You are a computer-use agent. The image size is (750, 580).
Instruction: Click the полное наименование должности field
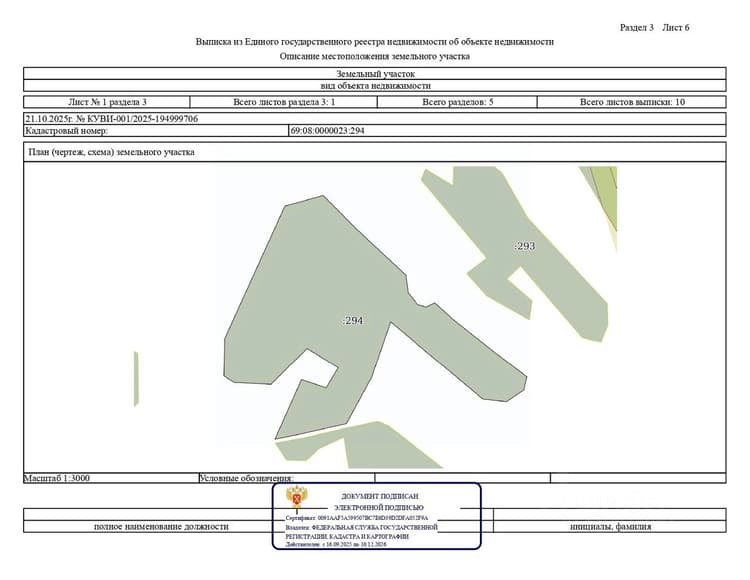[x=161, y=526]
